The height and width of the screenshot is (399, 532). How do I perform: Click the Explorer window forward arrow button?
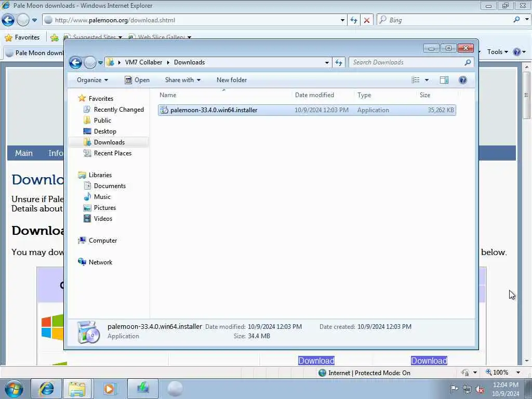pos(90,62)
